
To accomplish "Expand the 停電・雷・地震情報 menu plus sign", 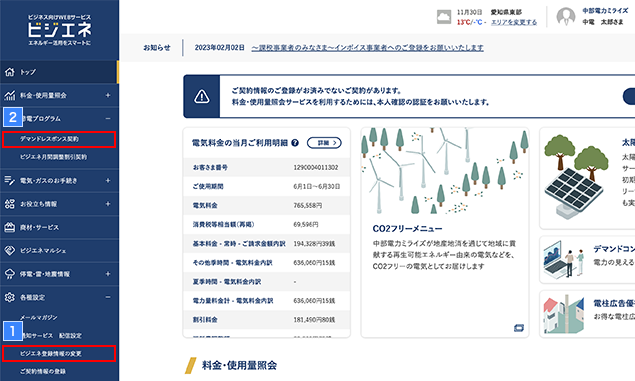I will click(108, 274).
